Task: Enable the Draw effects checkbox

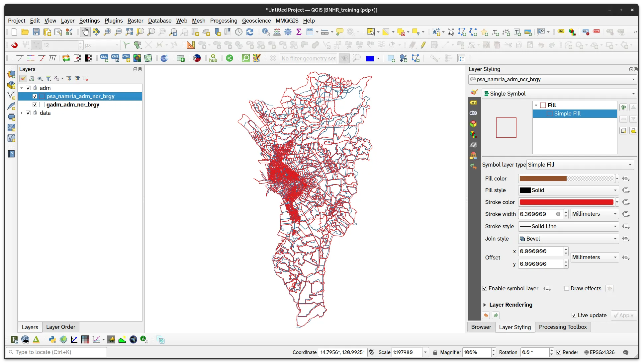Action: point(567,288)
